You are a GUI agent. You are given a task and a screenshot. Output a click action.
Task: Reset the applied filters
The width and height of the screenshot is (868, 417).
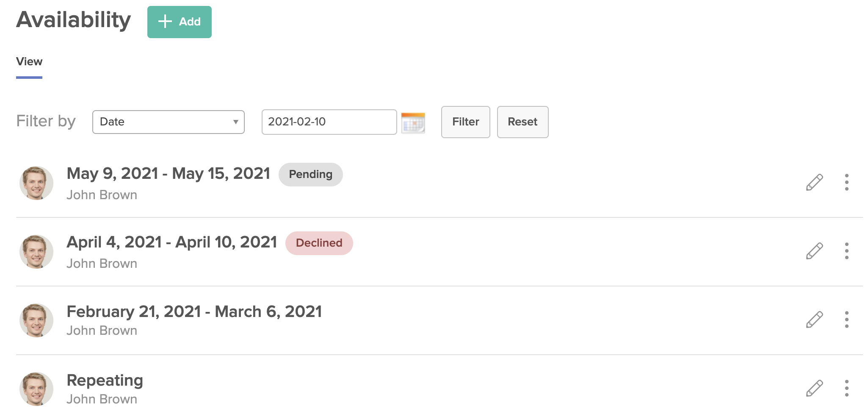[522, 122]
